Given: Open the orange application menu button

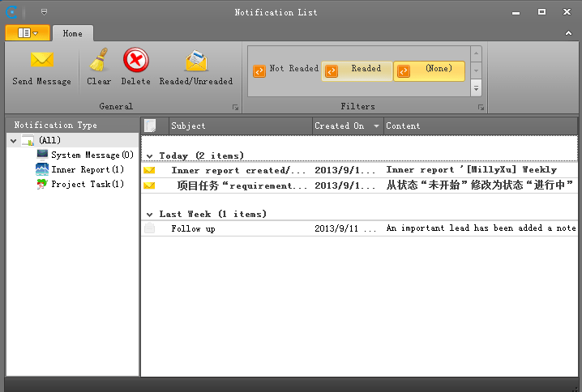Looking at the screenshot, I should click(x=28, y=33).
